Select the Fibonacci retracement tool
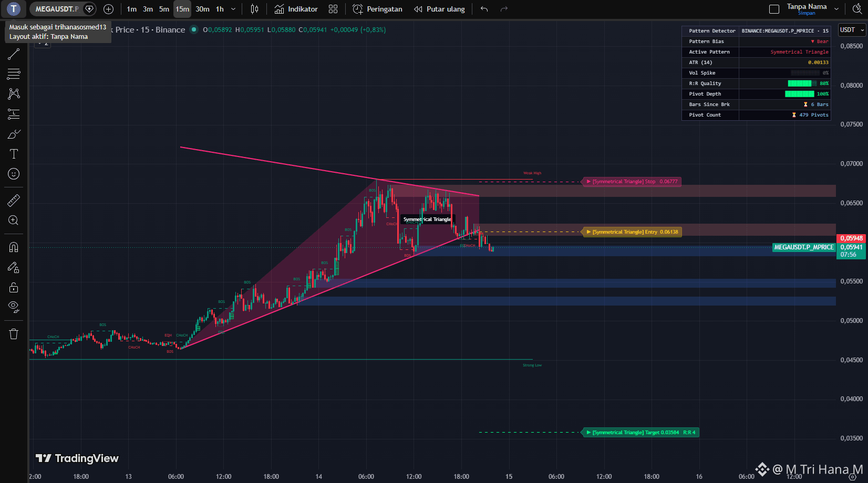 click(x=14, y=74)
